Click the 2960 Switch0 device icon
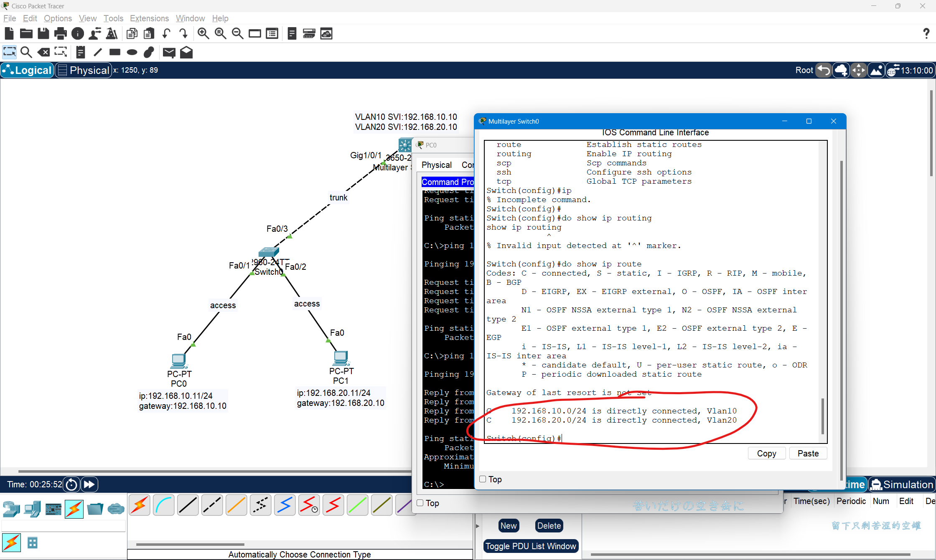The image size is (936, 560). click(268, 252)
